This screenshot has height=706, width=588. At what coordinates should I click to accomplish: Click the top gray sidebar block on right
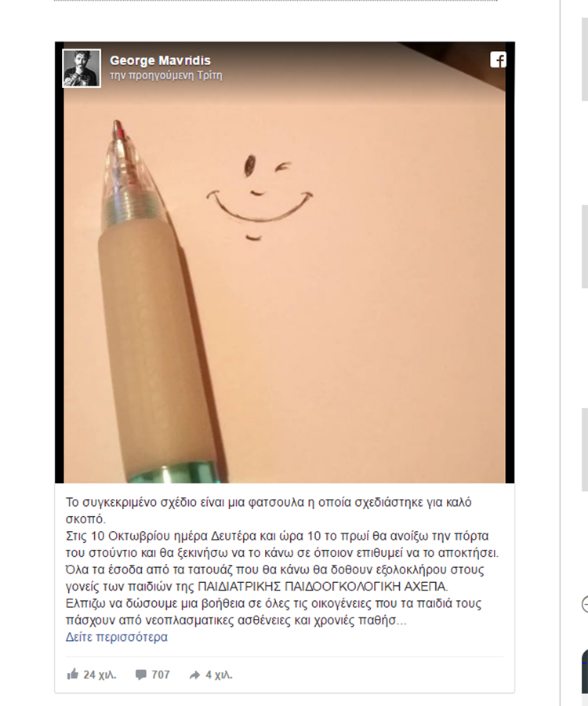[585, 60]
